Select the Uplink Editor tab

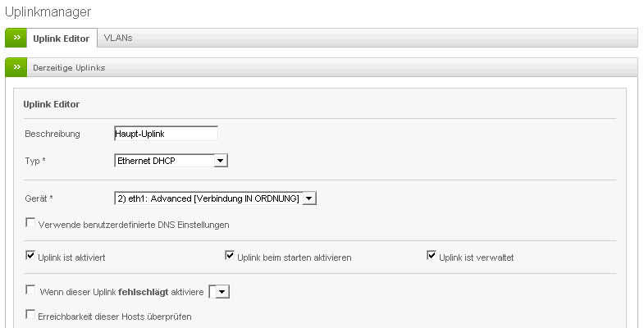click(61, 39)
